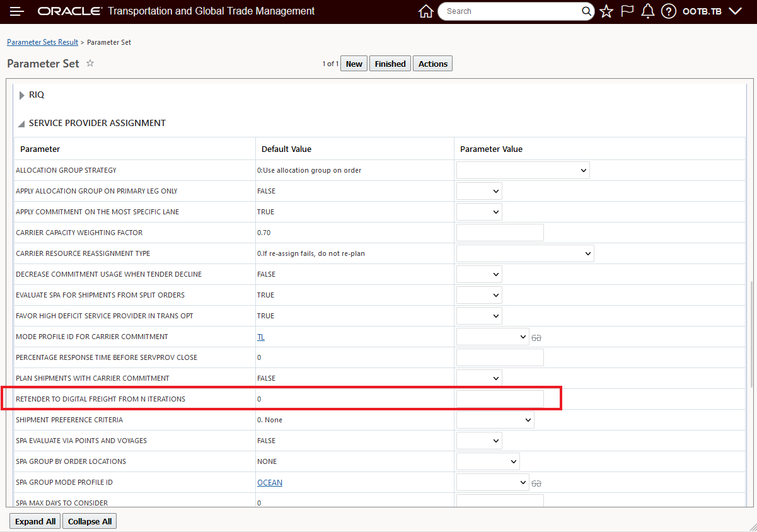Click the Finished button

(x=390, y=64)
